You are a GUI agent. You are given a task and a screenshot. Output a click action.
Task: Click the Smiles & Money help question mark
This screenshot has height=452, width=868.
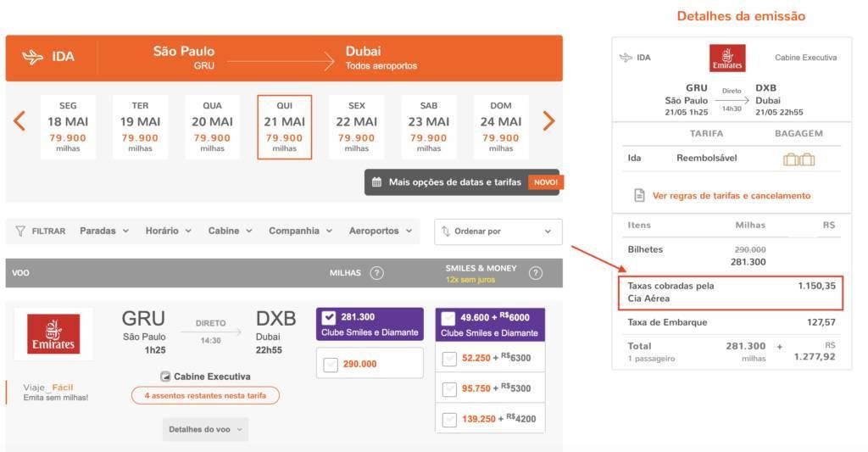(536, 273)
